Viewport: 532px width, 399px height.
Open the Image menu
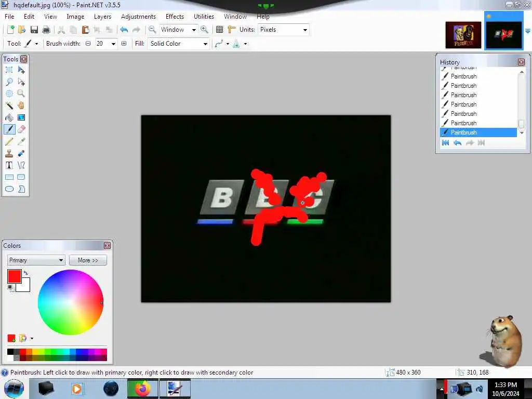[x=75, y=17]
